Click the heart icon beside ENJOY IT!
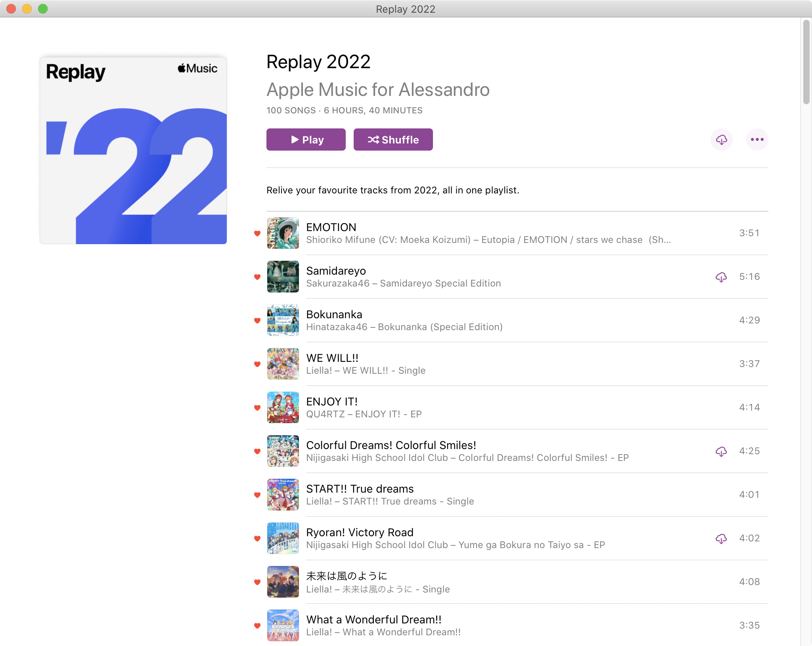 [x=257, y=407]
